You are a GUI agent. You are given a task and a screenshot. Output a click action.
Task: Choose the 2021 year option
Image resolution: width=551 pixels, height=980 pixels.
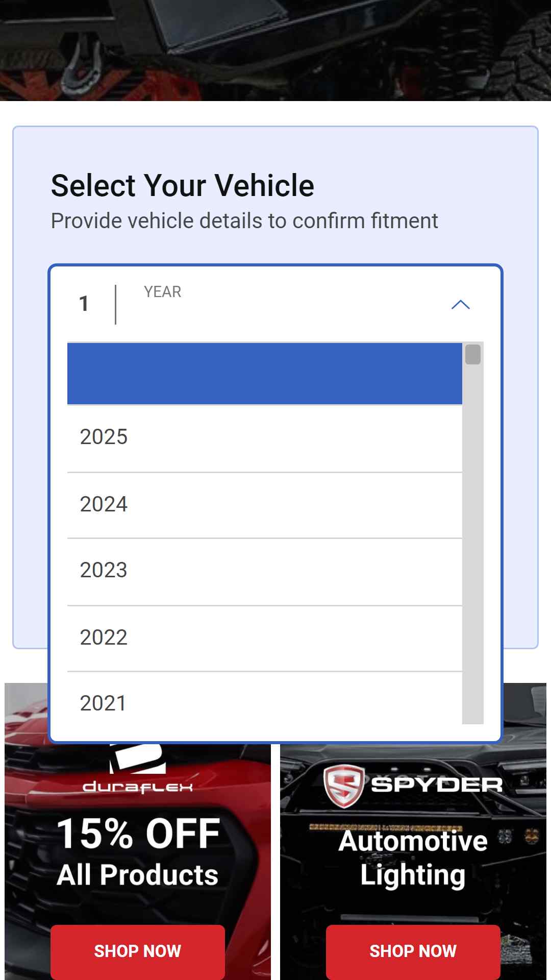pyautogui.click(x=265, y=698)
